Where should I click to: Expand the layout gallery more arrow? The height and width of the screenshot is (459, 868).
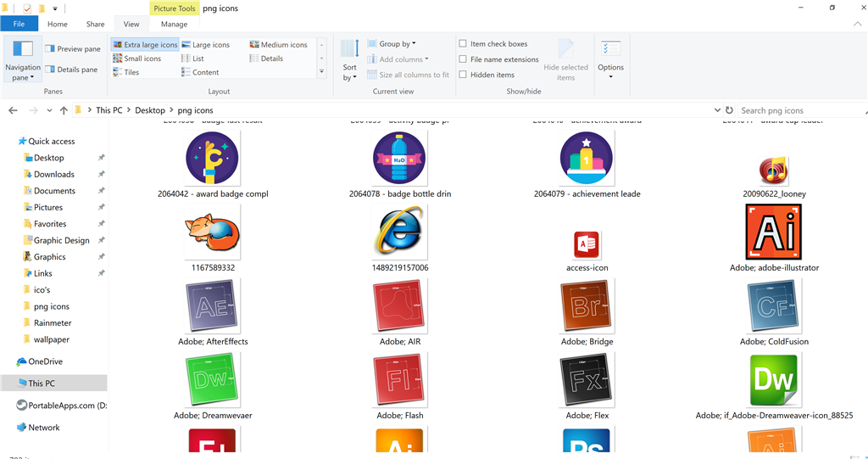(321, 71)
